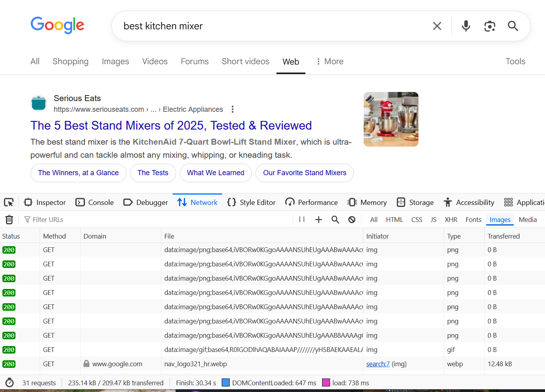Viewport: 545px width, 392px height.
Task: Open the stand mixer result thumbnail
Action: coord(391,119)
